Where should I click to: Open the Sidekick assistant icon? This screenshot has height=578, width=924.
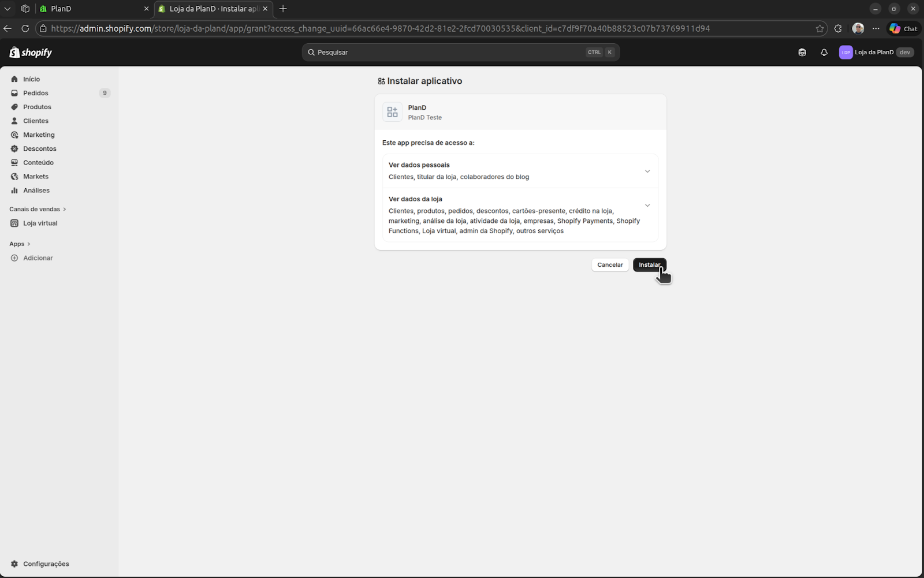coord(802,52)
